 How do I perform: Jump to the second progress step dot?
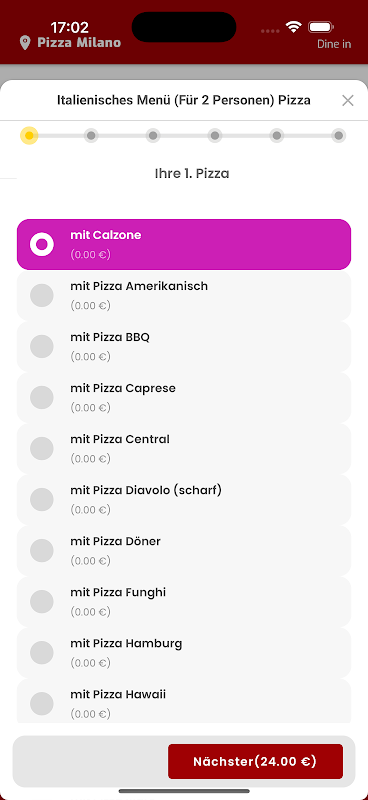[91, 136]
